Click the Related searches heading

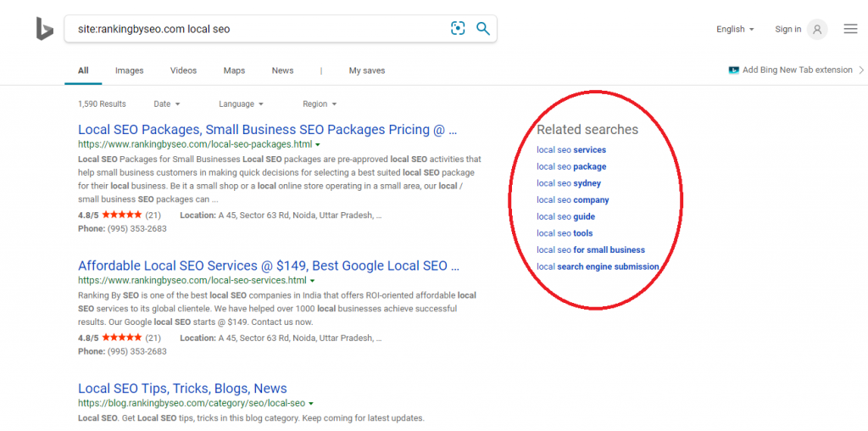click(587, 130)
